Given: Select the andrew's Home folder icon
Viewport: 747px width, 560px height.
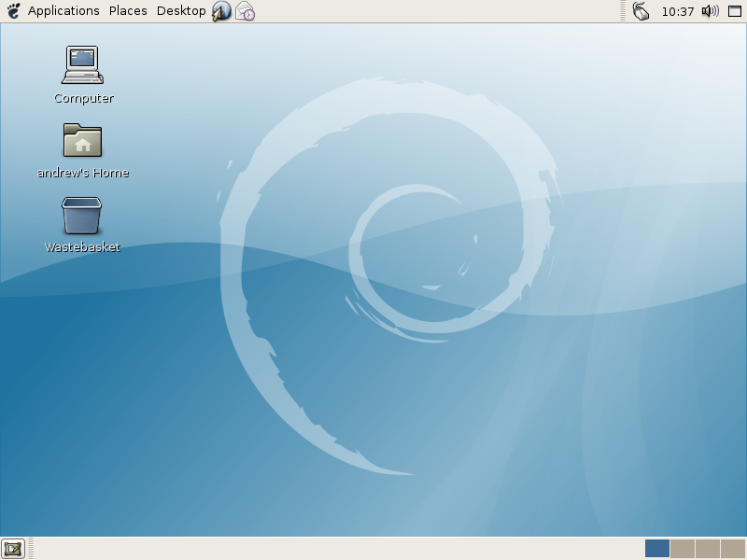Looking at the screenshot, I should (x=82, y=141).
